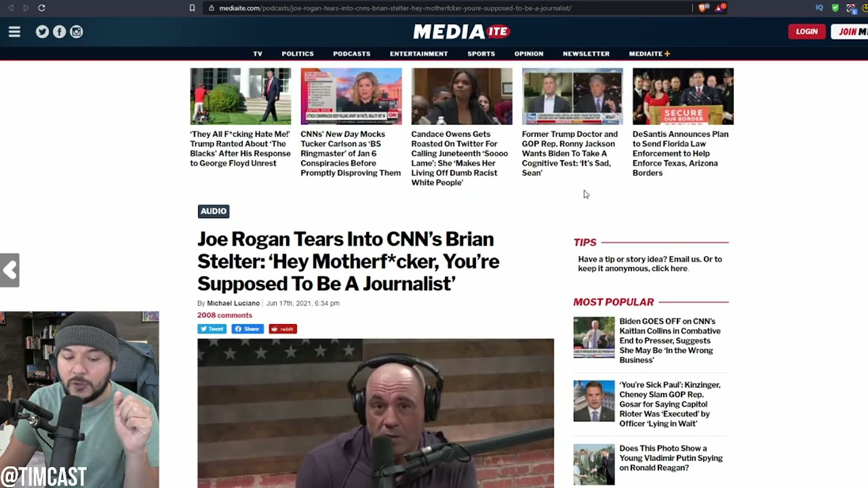868x488 pixels.
Task: Open the young Putin Reagan photo story
Action: (671, 457)
